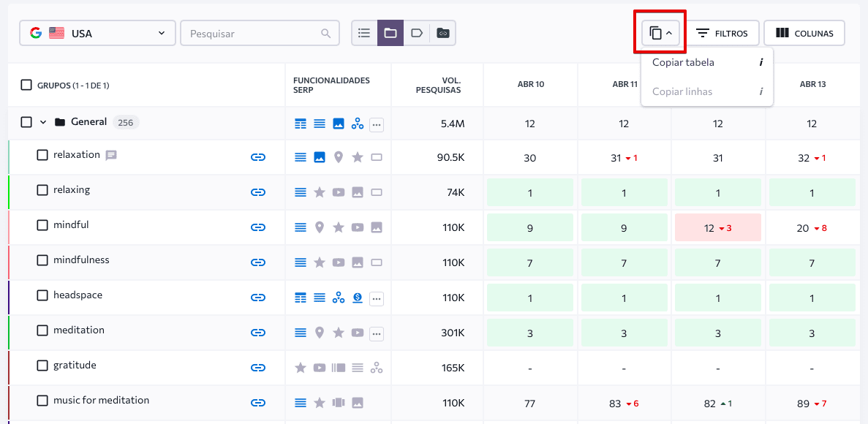Open the comment icon next to relaxation
Viewport: 868px width, 424px height.
[x=111, y=156]
